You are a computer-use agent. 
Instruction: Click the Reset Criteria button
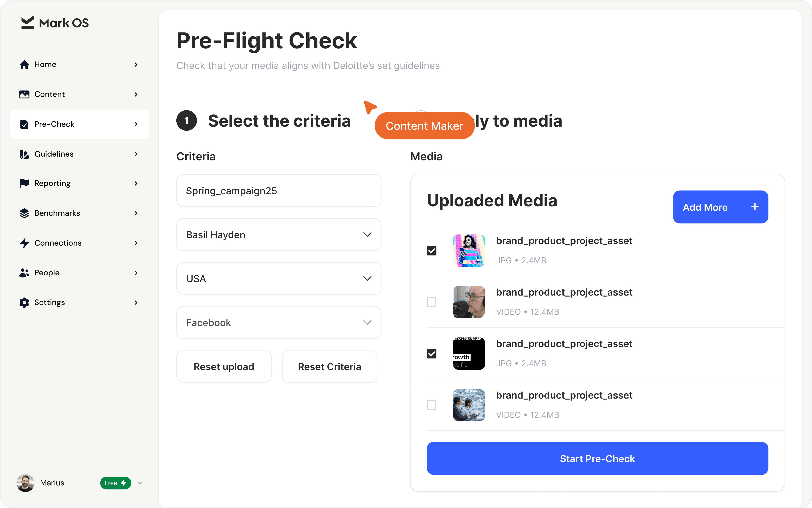pyautogui.click(x=329, y=367)
